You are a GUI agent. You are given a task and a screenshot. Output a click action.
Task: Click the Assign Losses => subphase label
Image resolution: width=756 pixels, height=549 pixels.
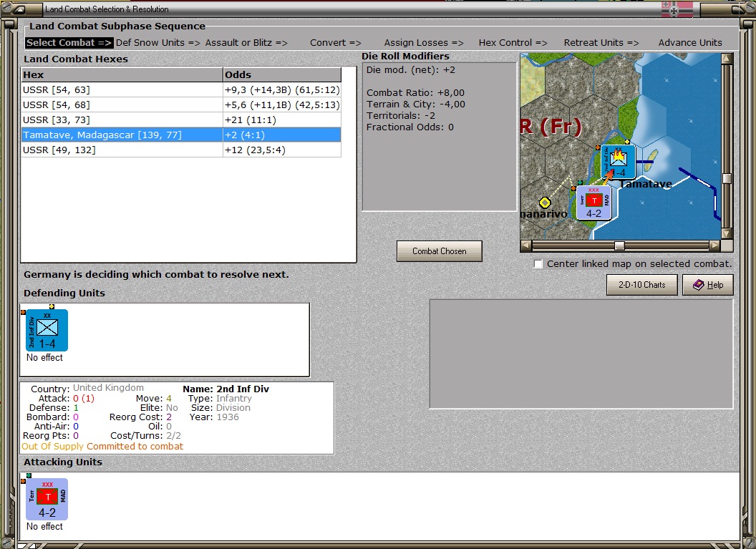tap(424, 43)
